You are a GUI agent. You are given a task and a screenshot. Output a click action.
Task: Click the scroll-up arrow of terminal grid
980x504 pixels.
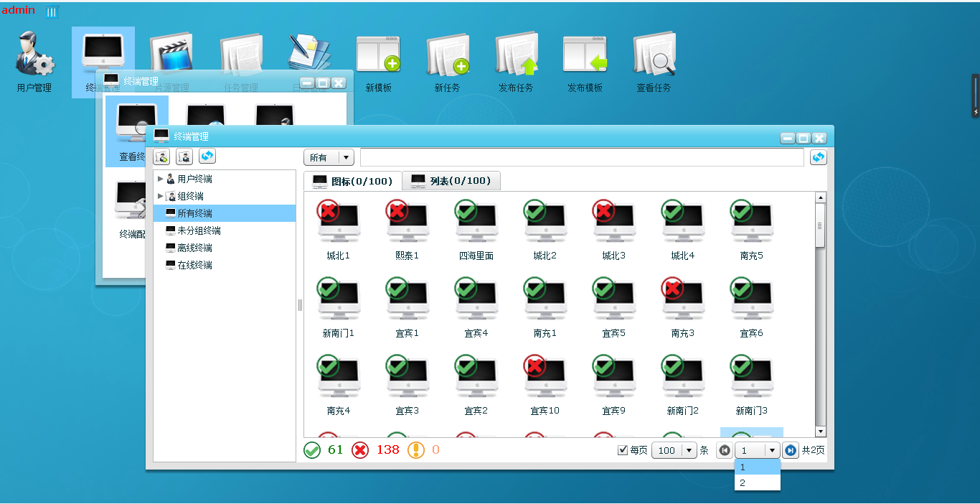coord(821,197)
